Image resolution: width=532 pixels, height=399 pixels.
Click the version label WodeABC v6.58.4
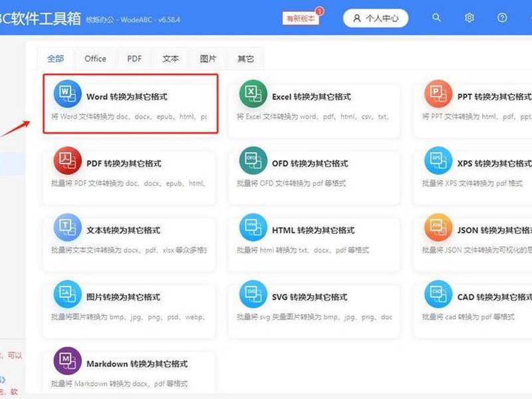[x=133, y=20]
